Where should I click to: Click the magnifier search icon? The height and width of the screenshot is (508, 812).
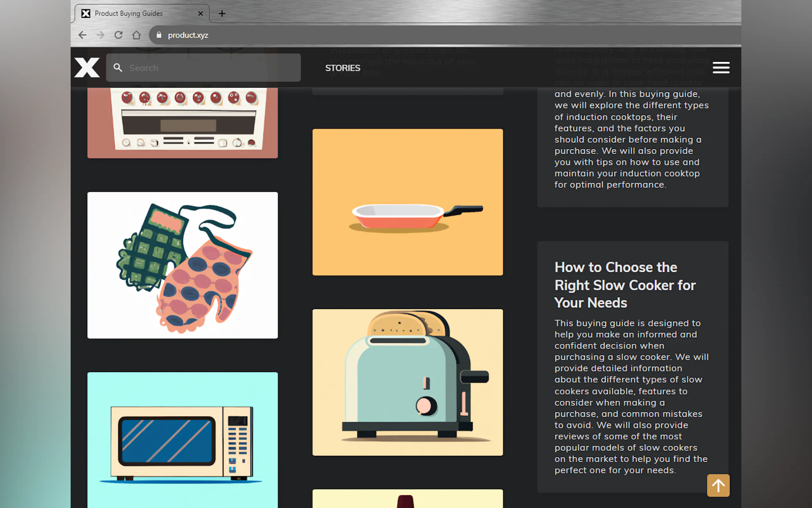point(118,68)
